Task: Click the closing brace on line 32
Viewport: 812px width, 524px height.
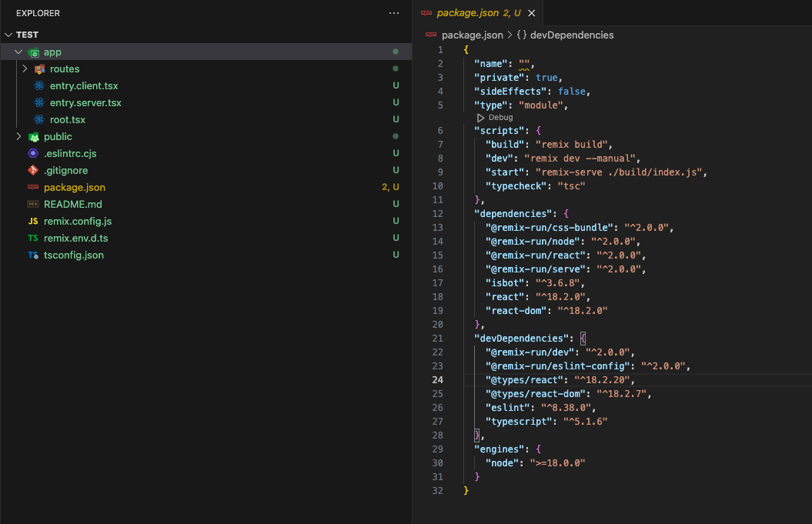Action: [466, 490]
